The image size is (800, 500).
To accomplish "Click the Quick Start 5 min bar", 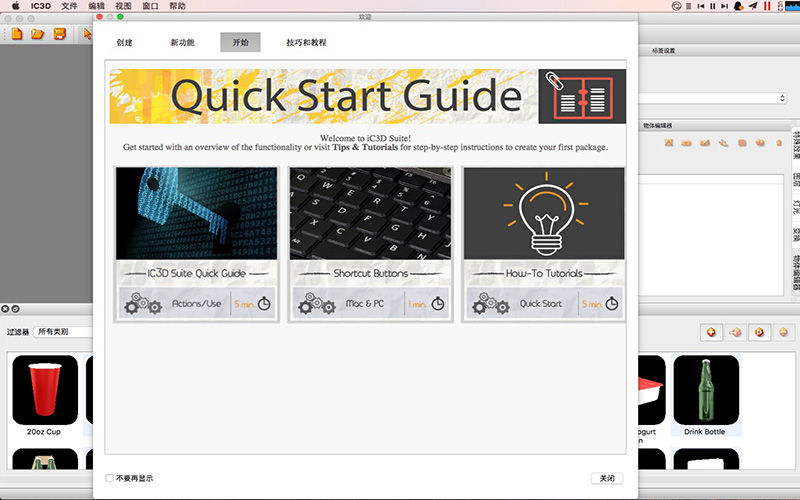I will [x=544, y=304].
